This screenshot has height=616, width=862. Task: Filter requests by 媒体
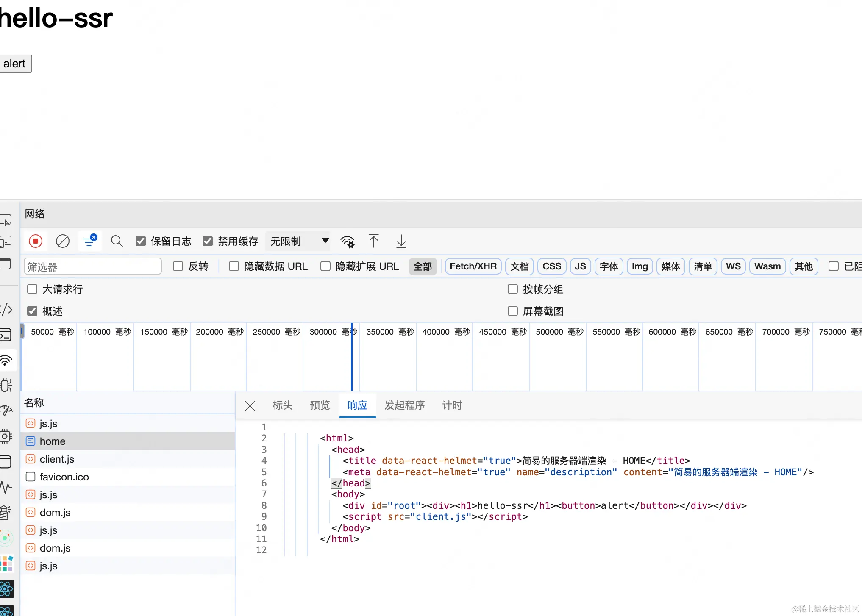pyautogui.click(x=670, y=266)
